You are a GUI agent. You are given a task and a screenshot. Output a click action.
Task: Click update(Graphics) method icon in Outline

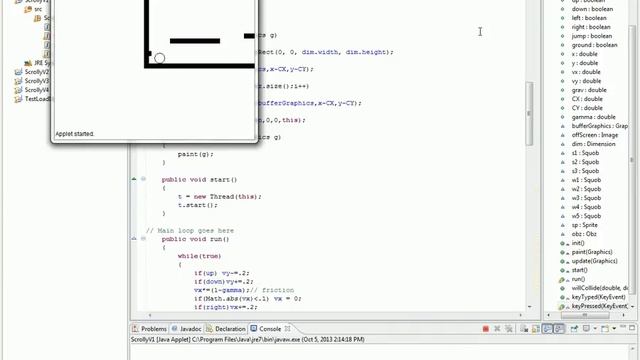[x=562, y=261]
